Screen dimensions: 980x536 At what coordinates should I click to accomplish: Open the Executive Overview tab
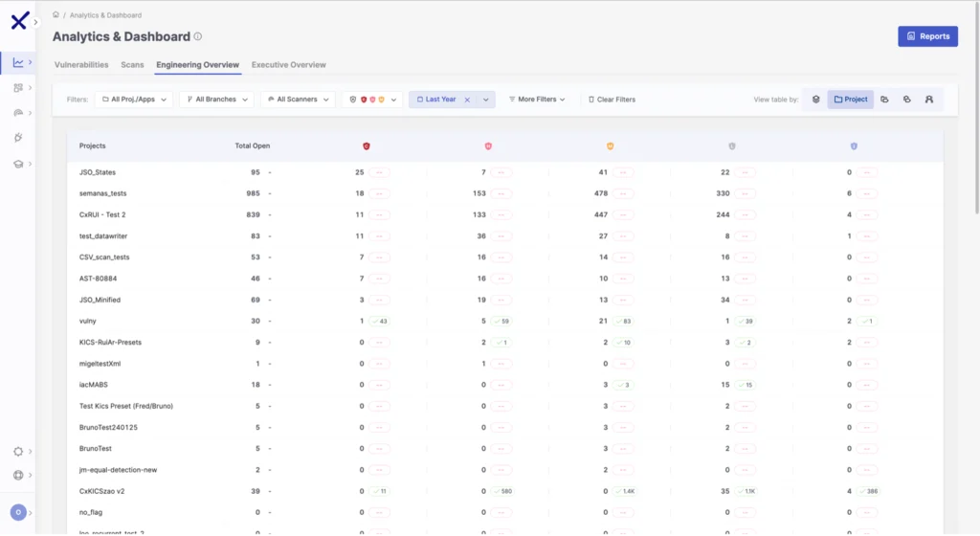(x=289, y=65)
